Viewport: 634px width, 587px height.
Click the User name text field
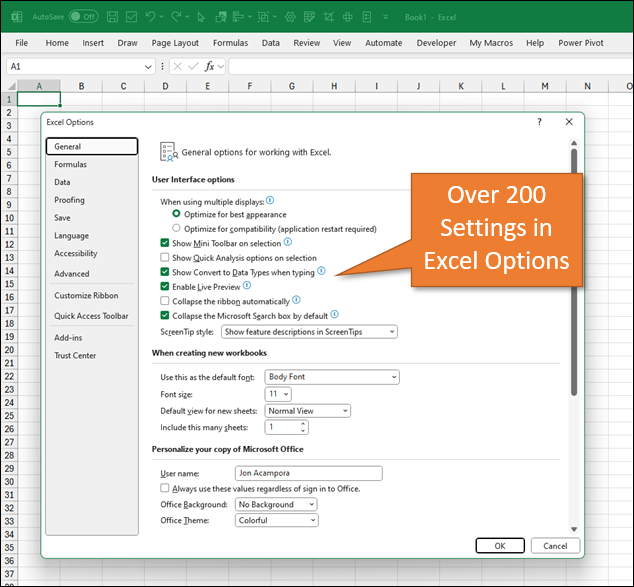(308, 473)
